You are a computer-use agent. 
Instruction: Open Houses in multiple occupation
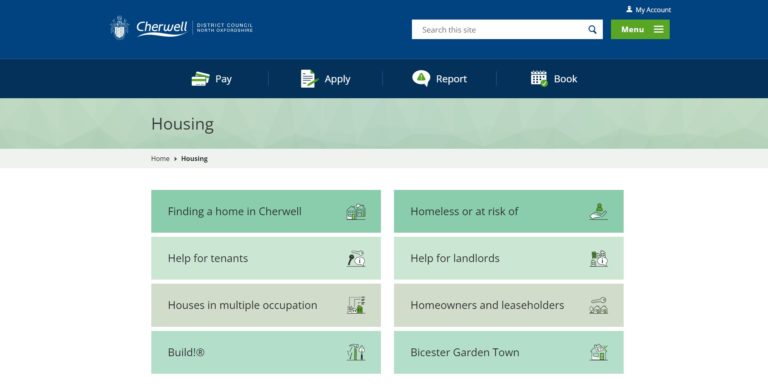pos(266,305)
